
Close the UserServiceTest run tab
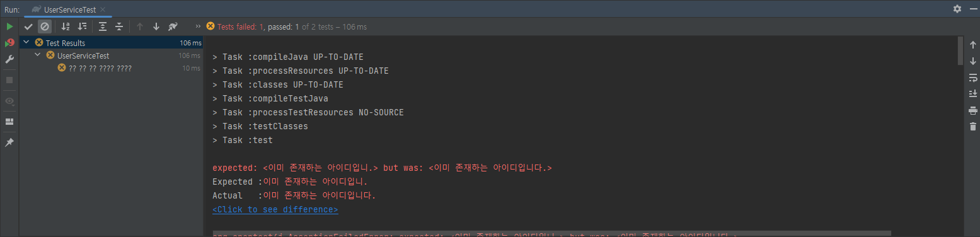(x=103, y=9)
